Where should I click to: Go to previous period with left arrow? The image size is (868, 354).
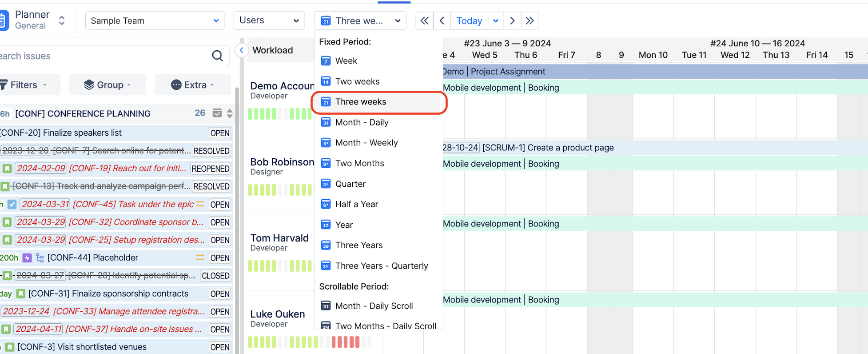(442, 21)
